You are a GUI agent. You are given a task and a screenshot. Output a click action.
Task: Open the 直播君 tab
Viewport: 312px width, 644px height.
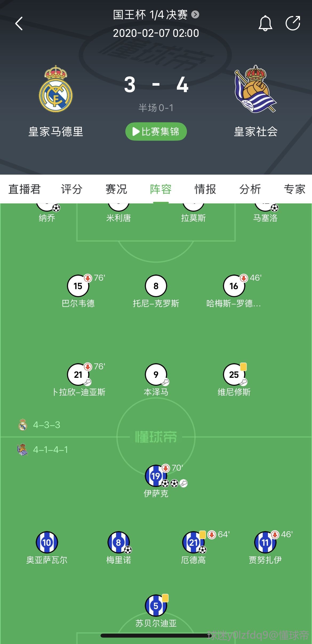click(24, 189)
